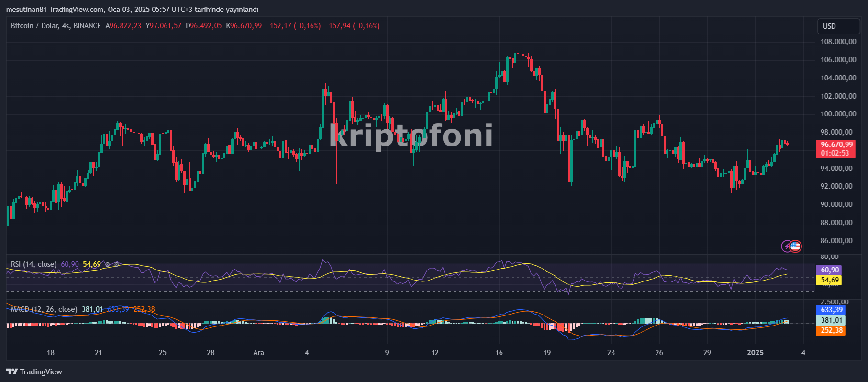The width and height of the screenshot is (868, 382).
Task: Click the date label 19 on the time axis
Action: click(547, 353)
